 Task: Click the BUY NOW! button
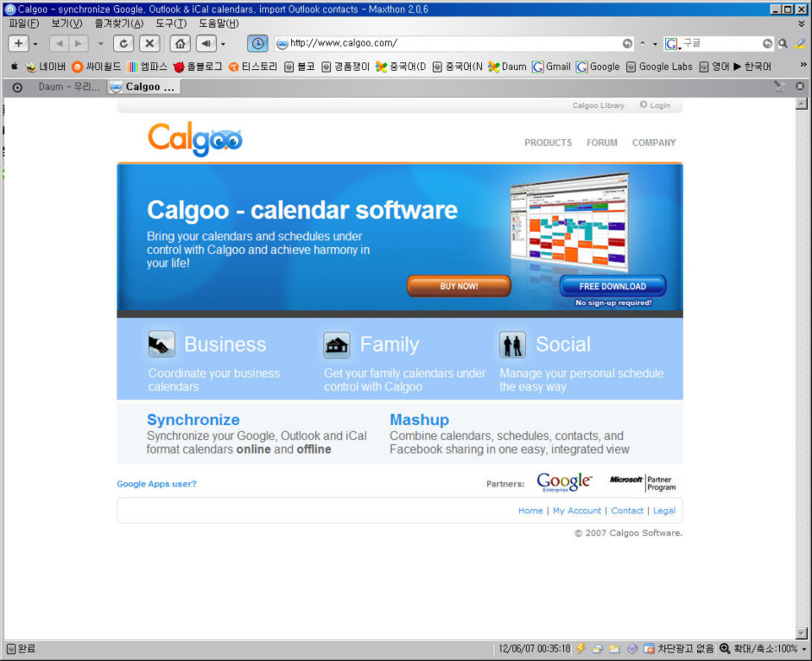tap(459, 286)
